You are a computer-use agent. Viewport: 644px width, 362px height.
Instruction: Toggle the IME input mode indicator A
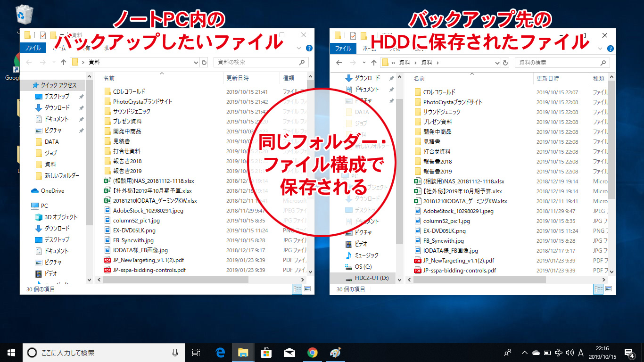tap(581, 353)
